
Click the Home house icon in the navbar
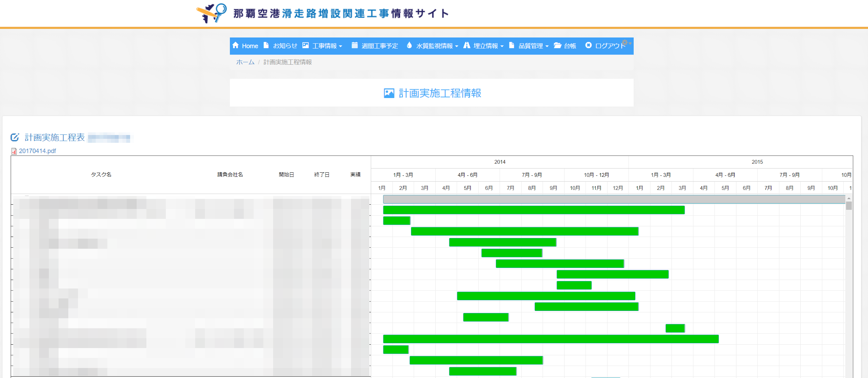click(236, 46)
